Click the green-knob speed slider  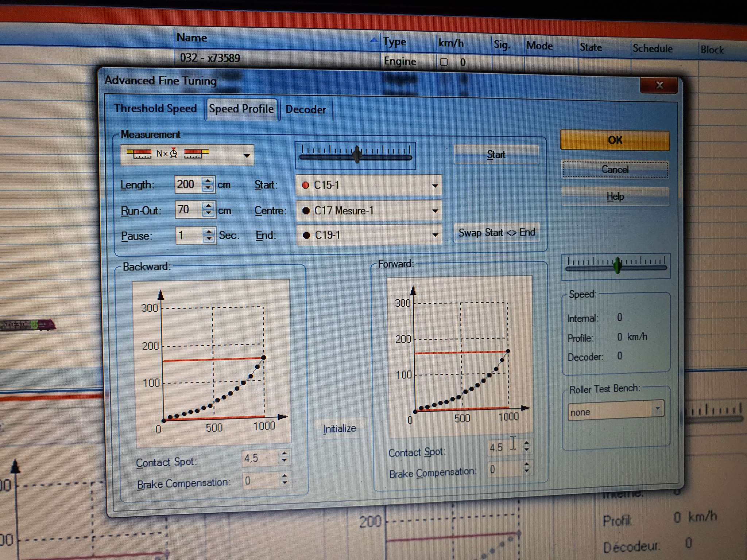point(617,265)
